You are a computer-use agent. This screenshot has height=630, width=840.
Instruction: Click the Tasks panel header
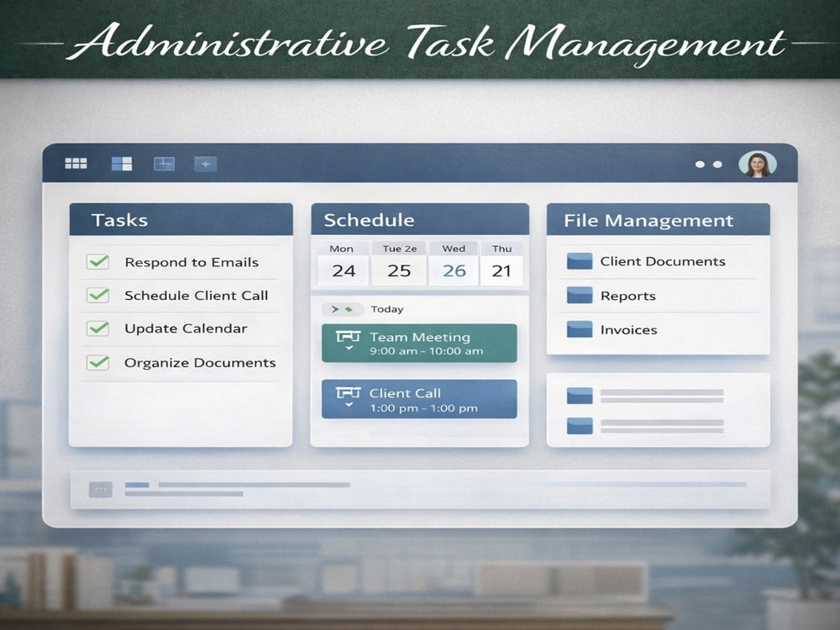point(181,219)
